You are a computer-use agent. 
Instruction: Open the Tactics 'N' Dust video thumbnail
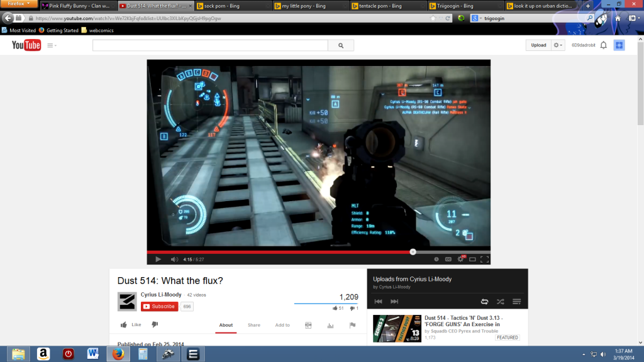coord(397,328)
